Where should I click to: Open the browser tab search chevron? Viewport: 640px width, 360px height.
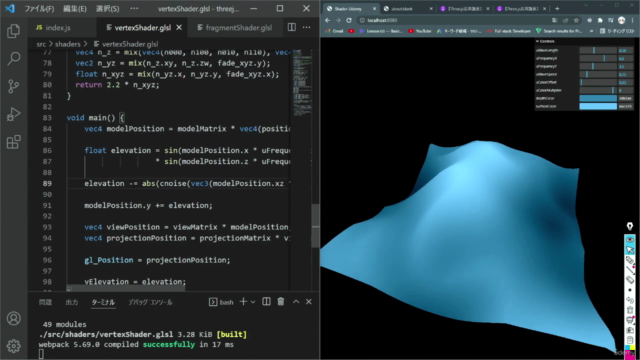pos(586,5)
